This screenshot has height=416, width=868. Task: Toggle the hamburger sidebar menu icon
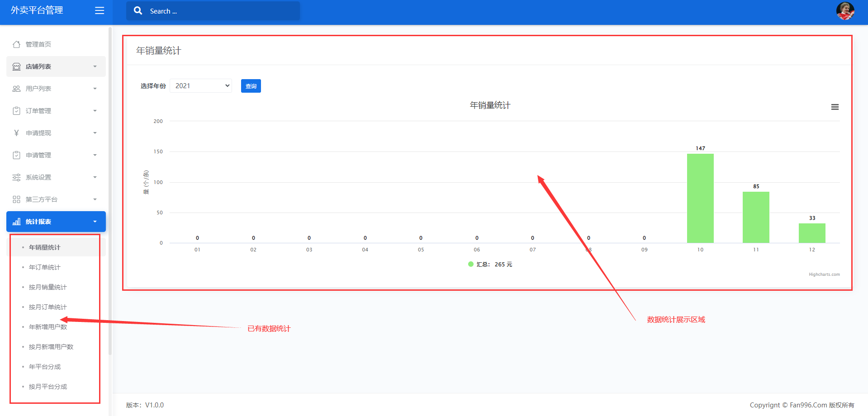pos(100,10)
